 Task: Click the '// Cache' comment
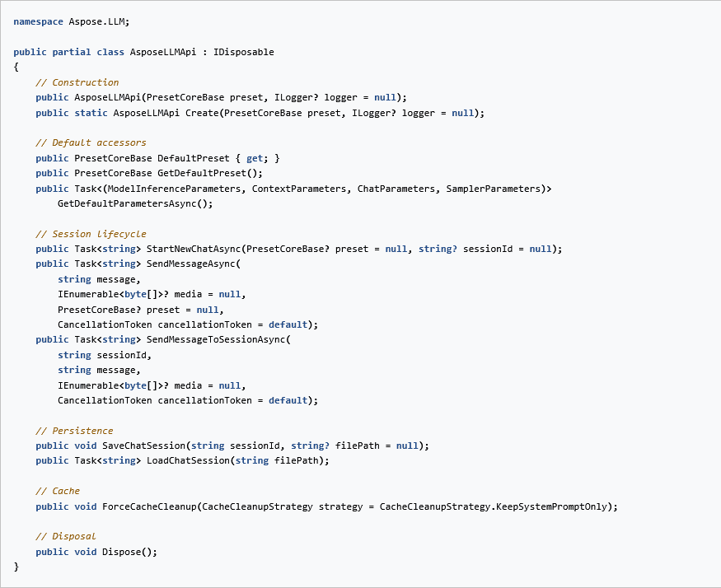click(58, 491)
